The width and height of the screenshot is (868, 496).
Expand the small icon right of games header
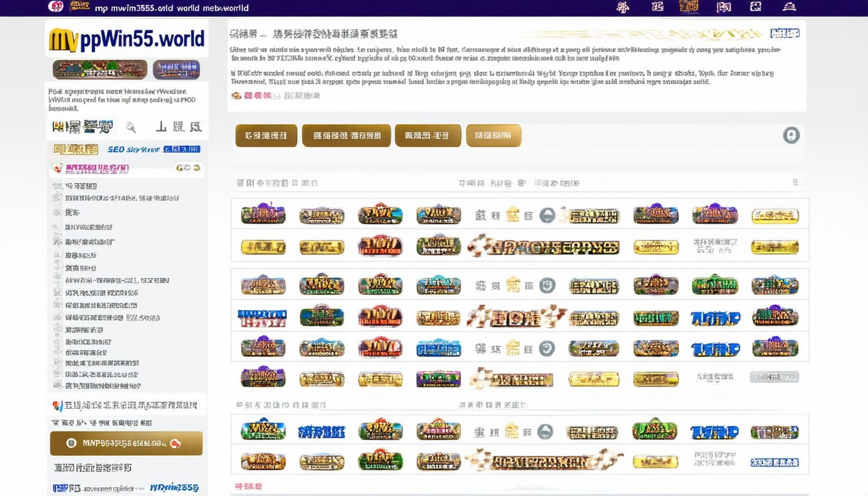794,183
